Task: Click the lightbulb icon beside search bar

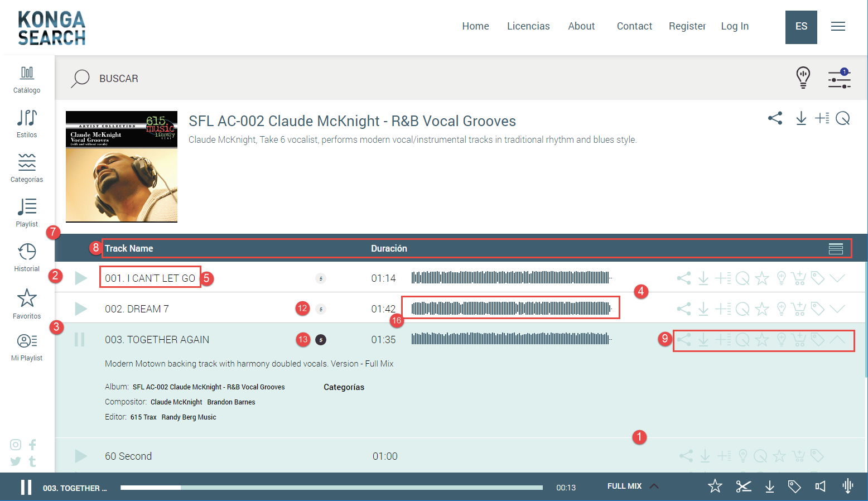Action: pyautogui.click(x=803, y=78)
